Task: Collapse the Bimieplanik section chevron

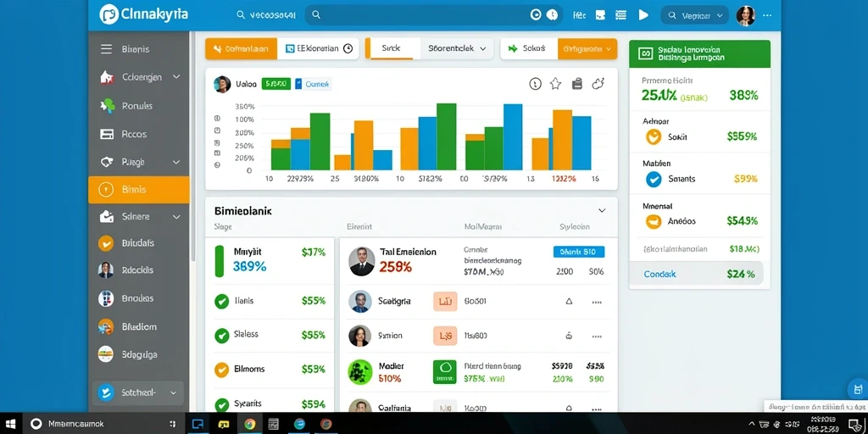Action: [x=602, y=210]
